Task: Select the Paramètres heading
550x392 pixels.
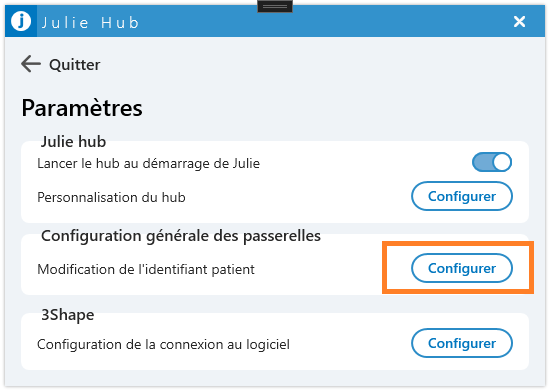Action: click(x=82, y=108)
